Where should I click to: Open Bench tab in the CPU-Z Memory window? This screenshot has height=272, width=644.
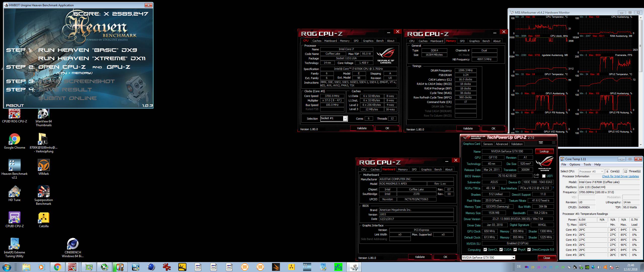point(486,41)
